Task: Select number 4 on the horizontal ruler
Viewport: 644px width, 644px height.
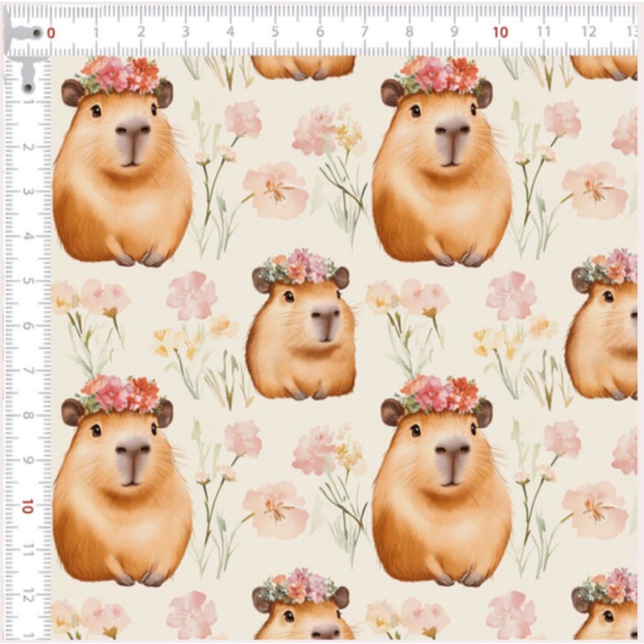Action: [x=230, y=32]
